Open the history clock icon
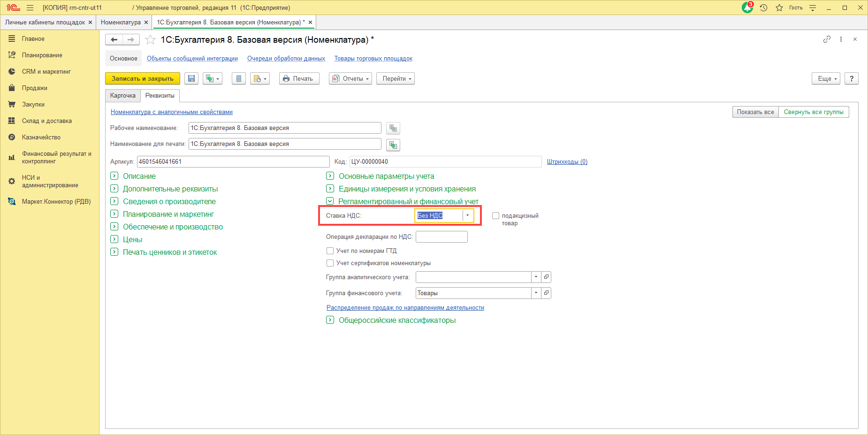 point(763,8)
